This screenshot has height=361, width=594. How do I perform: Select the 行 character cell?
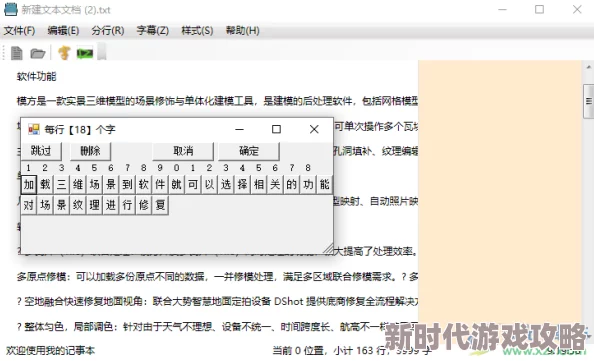point(127,205)
